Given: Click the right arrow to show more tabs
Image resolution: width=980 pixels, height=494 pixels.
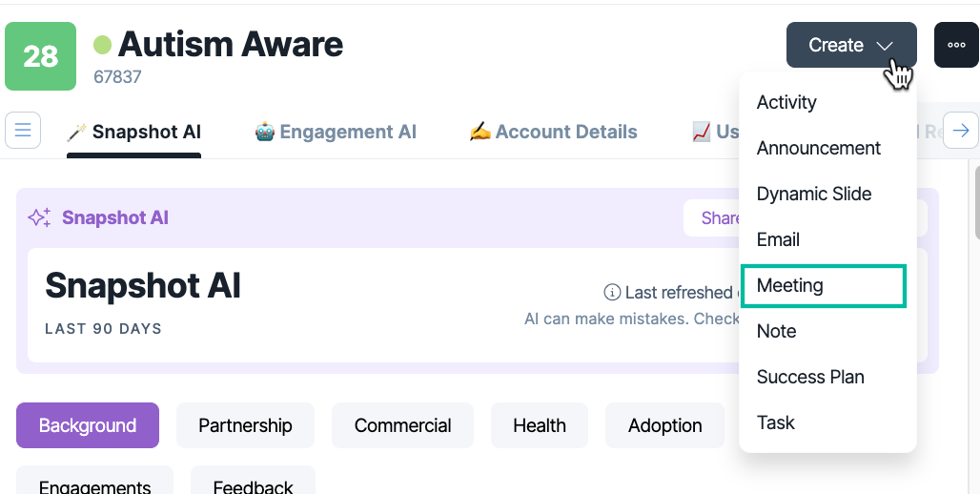Looking at the screenshot, I should (961, 130).
